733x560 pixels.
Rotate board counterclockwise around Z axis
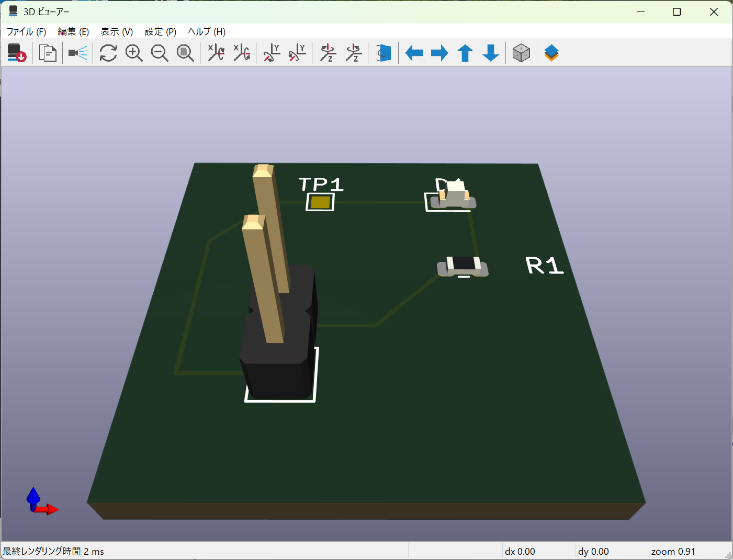click(354, 52)
